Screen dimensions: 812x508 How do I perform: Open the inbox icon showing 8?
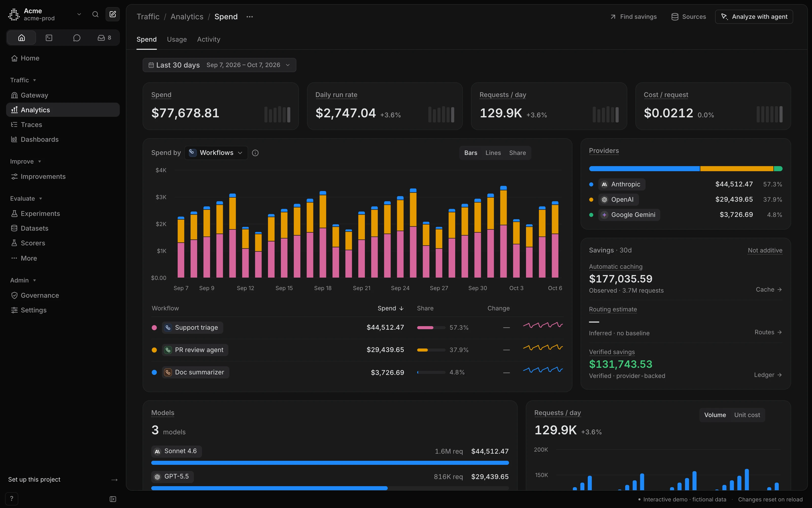(104, 38)
